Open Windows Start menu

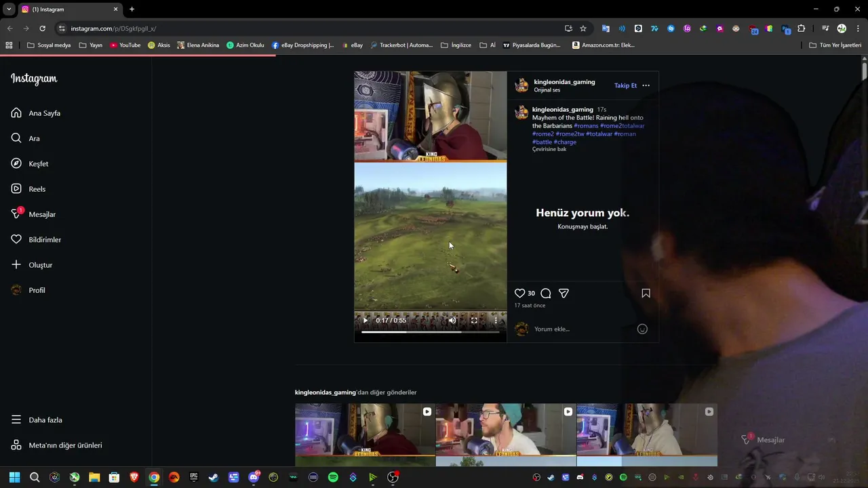[15, 477]
